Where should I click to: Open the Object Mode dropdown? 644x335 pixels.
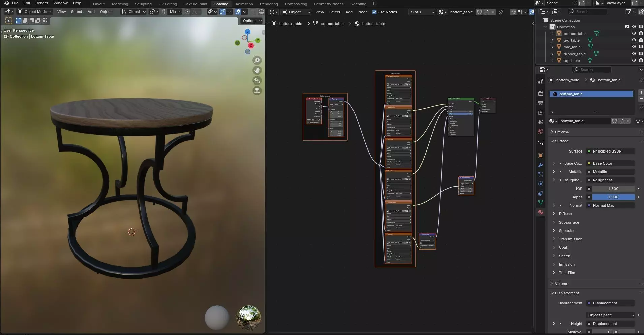click(35, 12)
